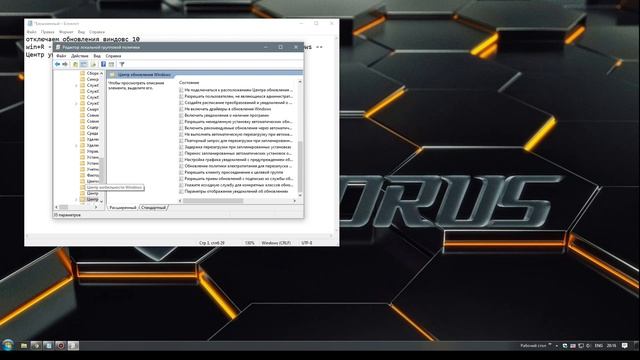
Task: Open the Справка menu in the policy editor
Action: [x=113, y=56]
